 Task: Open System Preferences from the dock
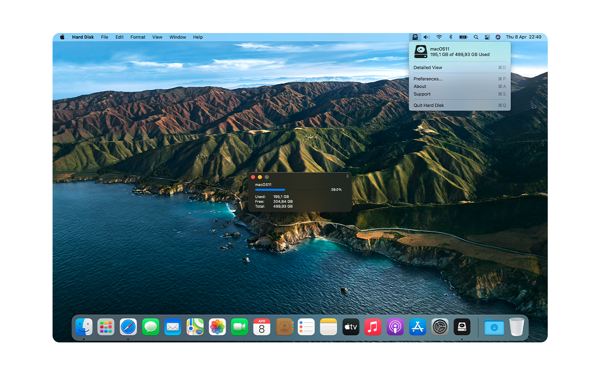(440, 327)
